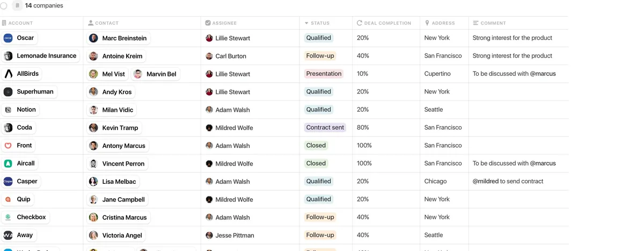Click the Assignee column checkbox icon
Viewport: 644px width, 251px height.
coord(208,23)
